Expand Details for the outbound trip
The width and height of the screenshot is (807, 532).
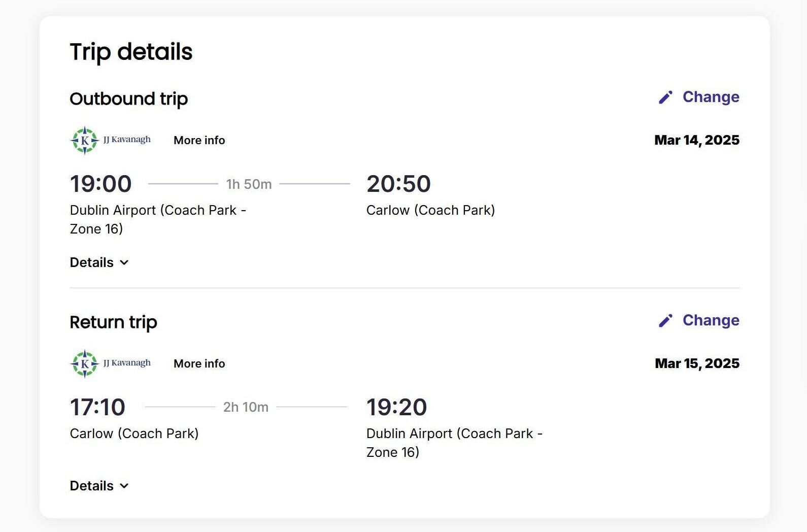click(92, 262)
